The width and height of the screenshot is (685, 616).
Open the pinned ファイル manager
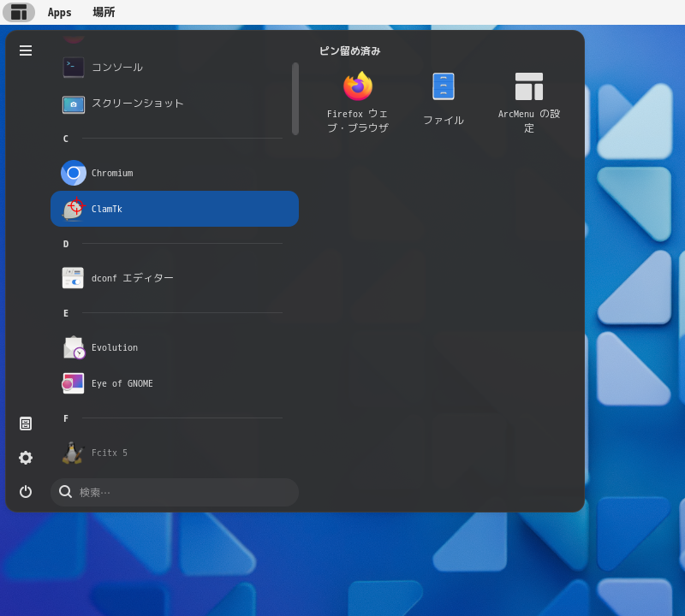click(444, 102)
